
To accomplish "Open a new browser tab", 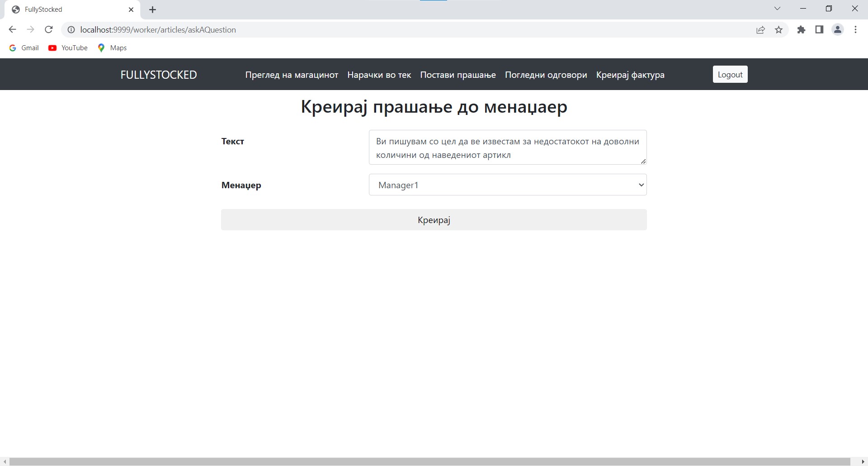I will pos(153,10).
